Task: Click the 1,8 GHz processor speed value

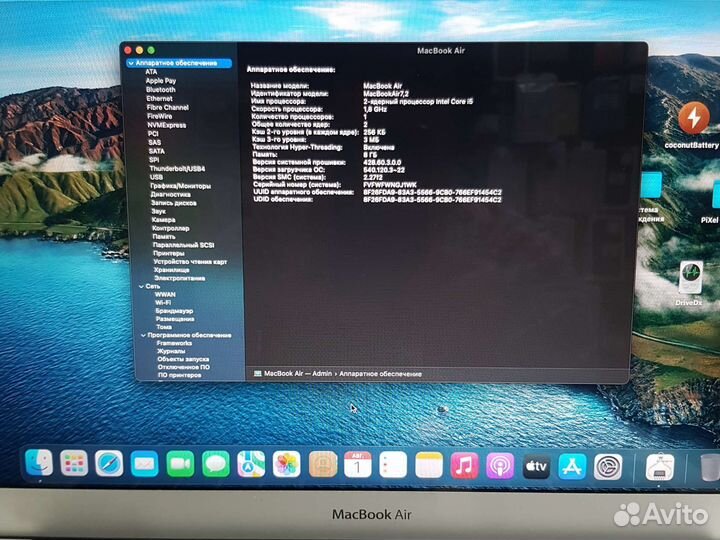Action: [375, 109]
